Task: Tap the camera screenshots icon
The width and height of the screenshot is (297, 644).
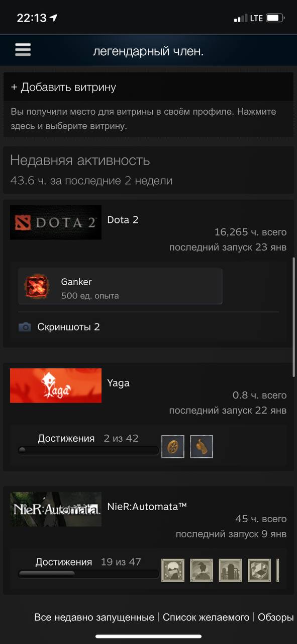Action: click(24, 327)
